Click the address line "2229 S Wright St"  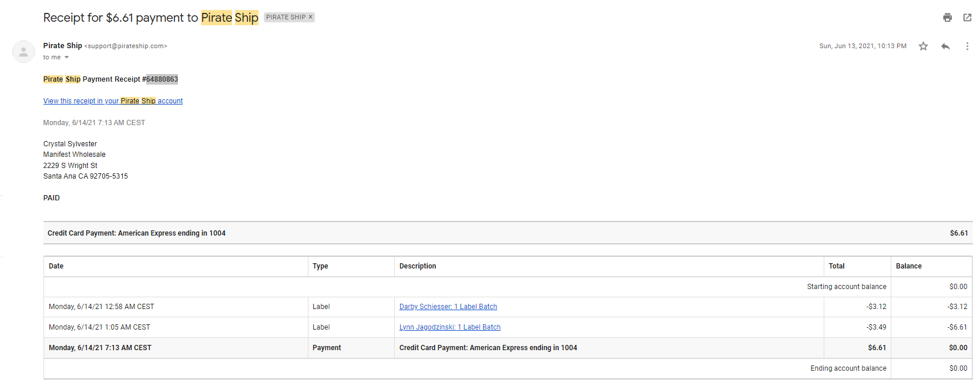coord(71,166)
